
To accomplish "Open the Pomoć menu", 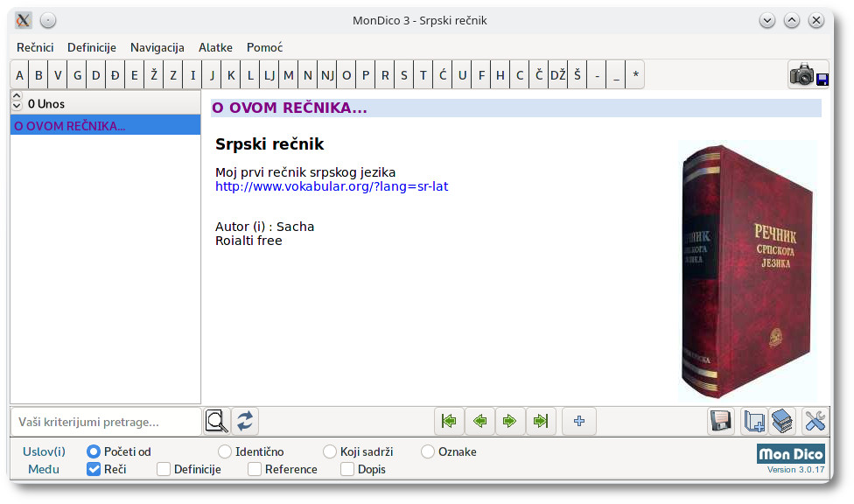I will (x=264, y=47).
